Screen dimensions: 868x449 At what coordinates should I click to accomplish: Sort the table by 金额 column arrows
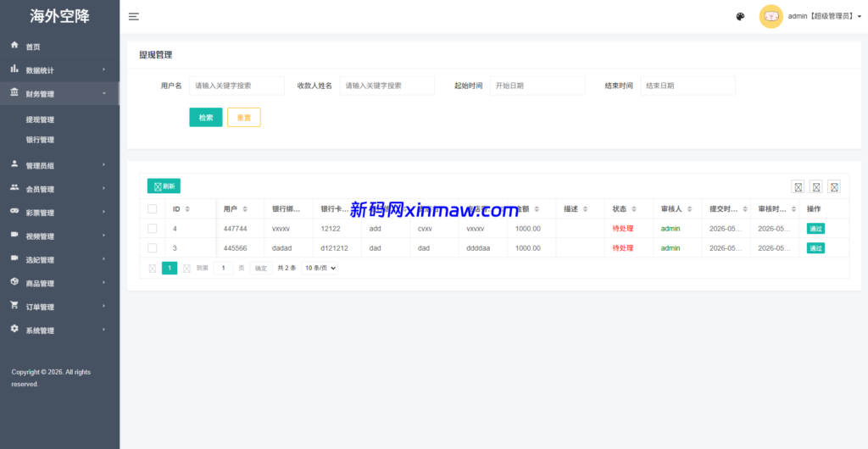(x=537, y=209)
